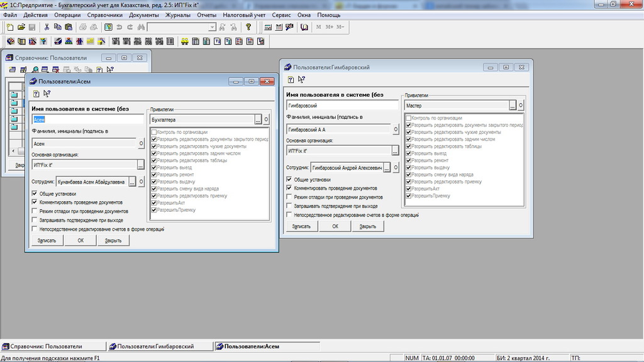Click the yellow question mark Help icon
644x362 pixels.
[248, 27]
